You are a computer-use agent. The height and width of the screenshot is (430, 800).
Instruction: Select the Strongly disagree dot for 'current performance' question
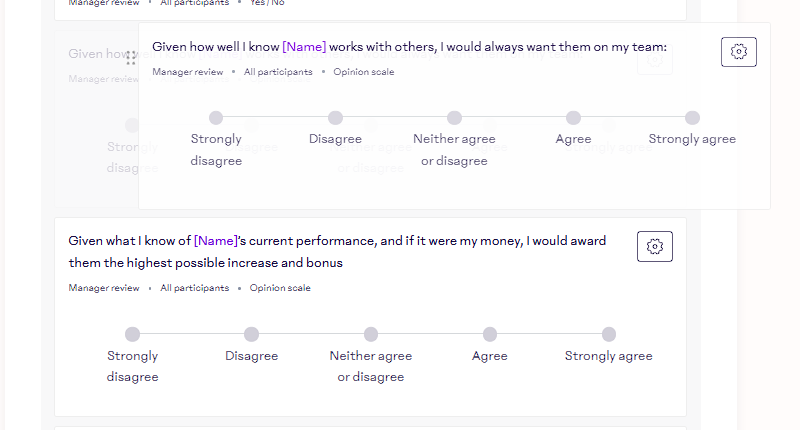point(132,334)
